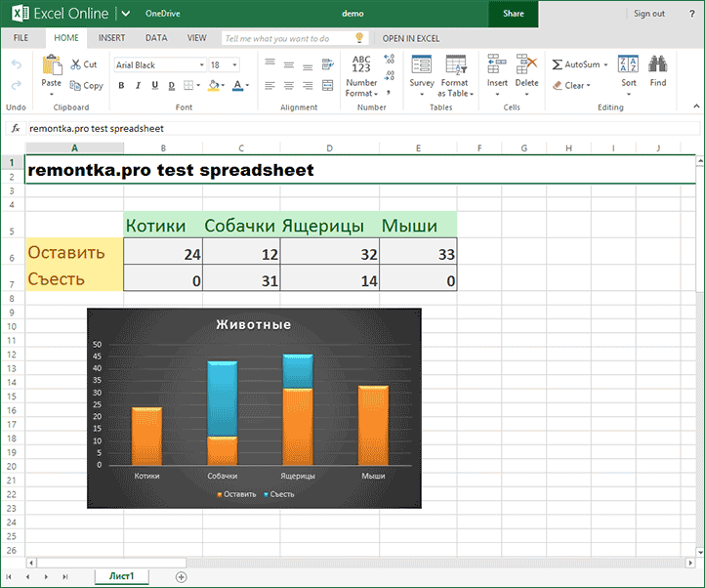Click the Redo arrow icon
The image size is (705, 588).
[17, 85]
